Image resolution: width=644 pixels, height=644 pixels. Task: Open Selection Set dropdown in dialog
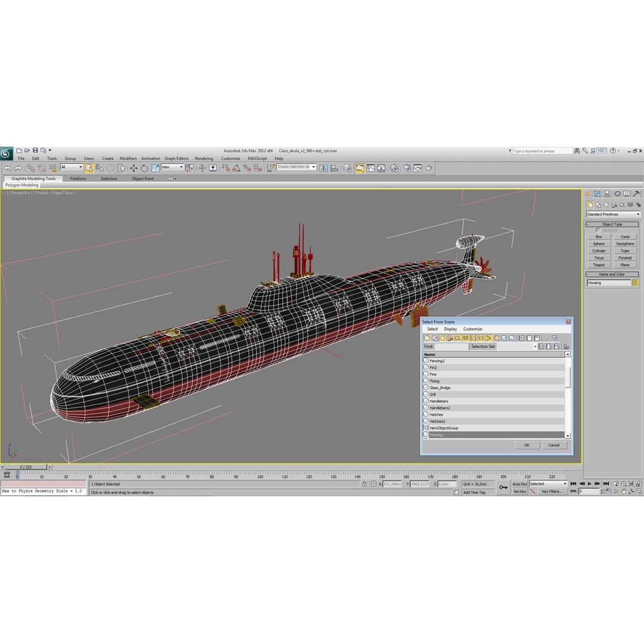pyautogui.click(x=535, y=346)
